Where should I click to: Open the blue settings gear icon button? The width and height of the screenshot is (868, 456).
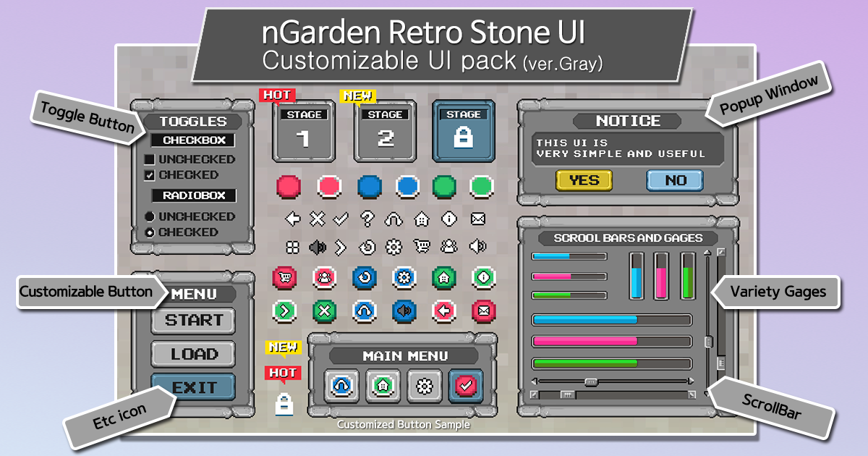404,279
